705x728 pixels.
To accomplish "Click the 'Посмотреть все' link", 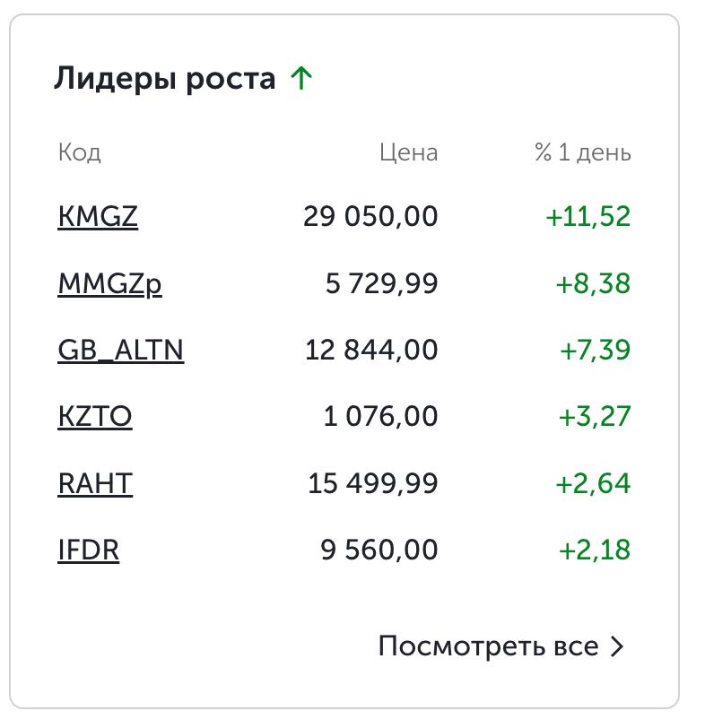I will coord(488,646).
